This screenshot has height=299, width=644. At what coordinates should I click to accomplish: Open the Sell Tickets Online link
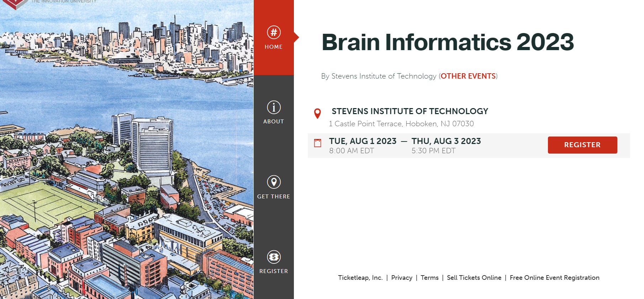(x=474, y=278)
